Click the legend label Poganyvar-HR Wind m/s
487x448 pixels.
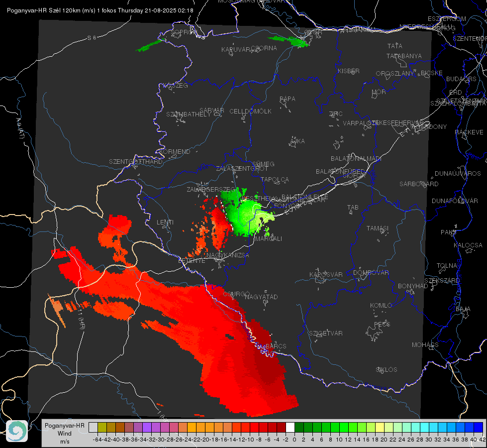pyautogui.click(x=65, y=434)
